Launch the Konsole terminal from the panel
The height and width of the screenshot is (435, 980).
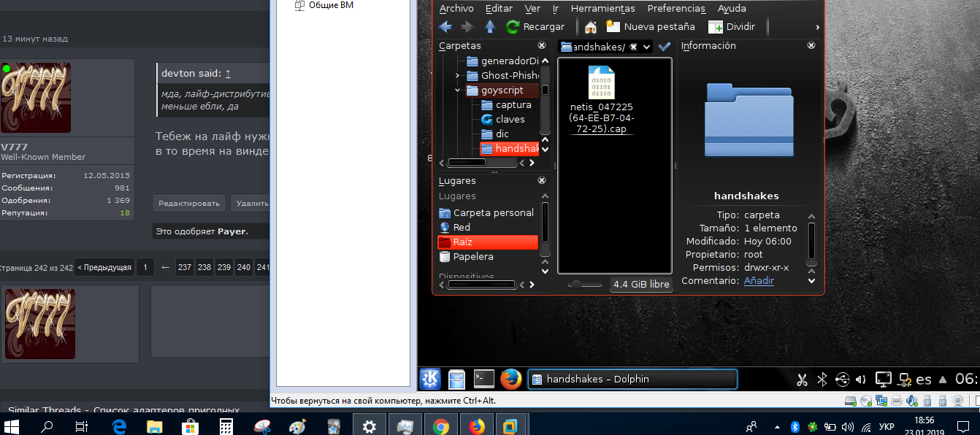click(484, 379)
